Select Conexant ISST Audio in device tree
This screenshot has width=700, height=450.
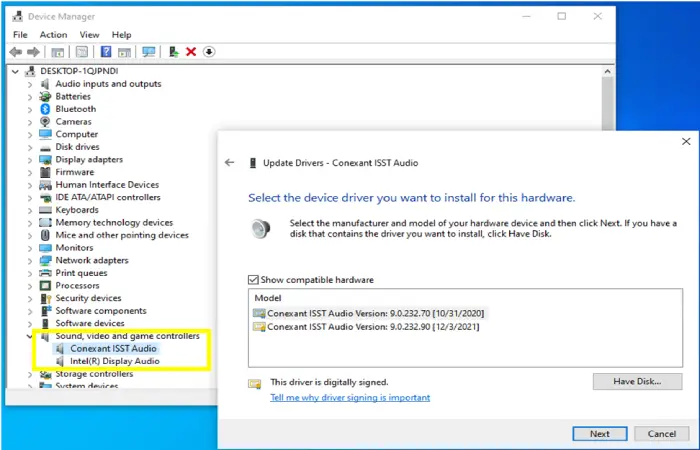113,349
